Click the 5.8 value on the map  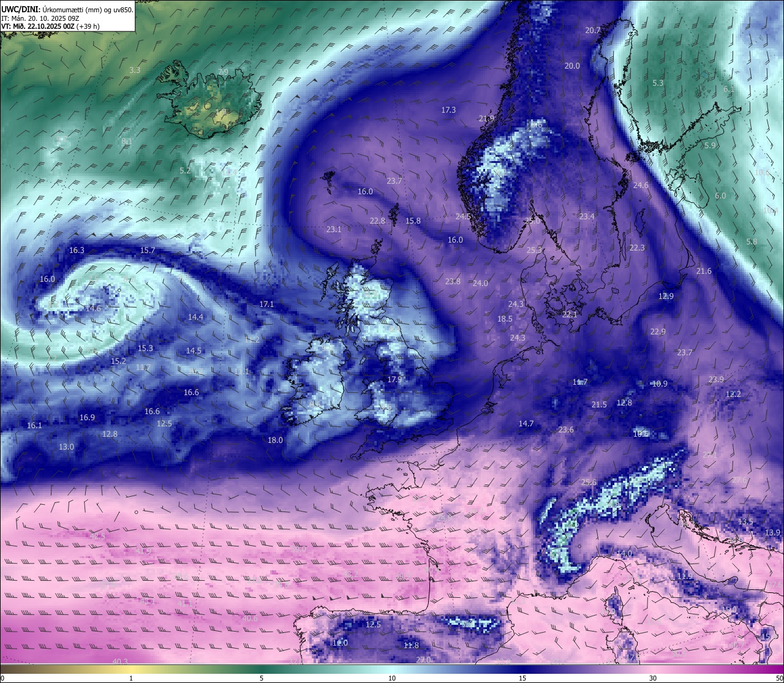coord(752,241)
